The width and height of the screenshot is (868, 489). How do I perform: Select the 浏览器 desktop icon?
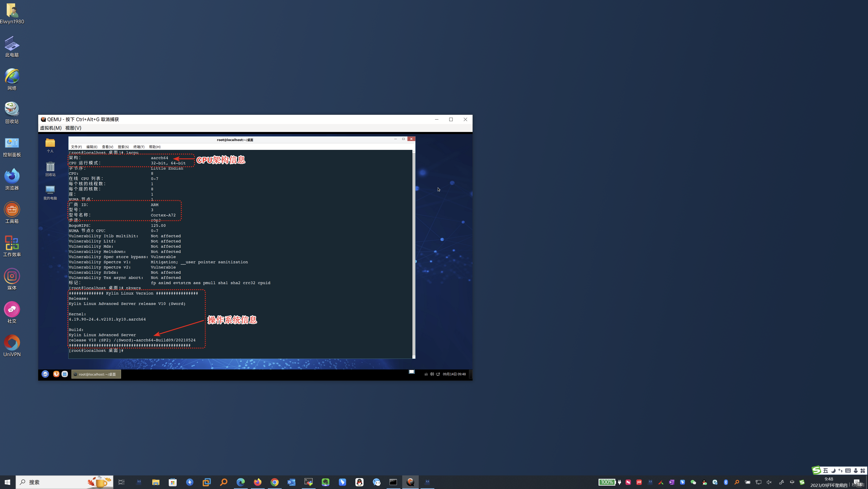[12, 180]
